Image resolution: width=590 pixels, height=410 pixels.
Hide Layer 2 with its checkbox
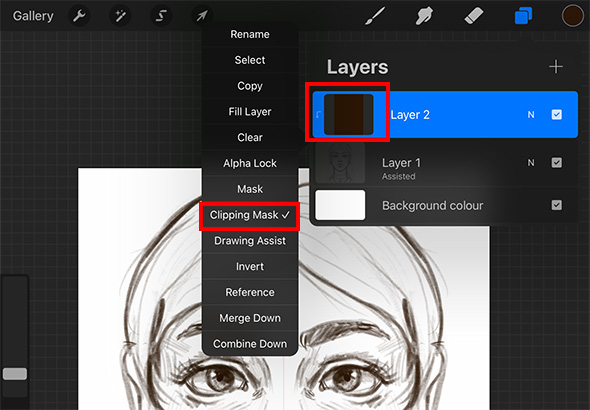point(557,115)
